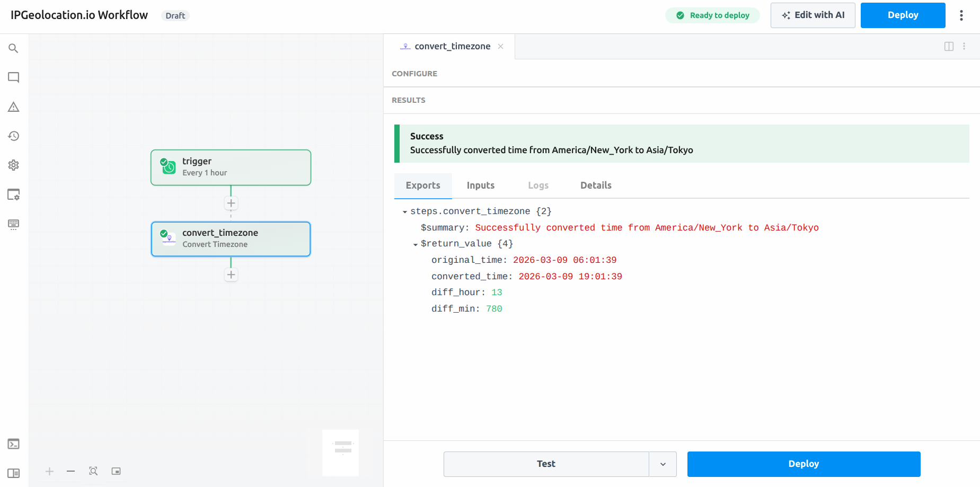Screen dimensions: 980x487
Task: Open the search icon in left sidebar
Action: click(x=14, y=48)
